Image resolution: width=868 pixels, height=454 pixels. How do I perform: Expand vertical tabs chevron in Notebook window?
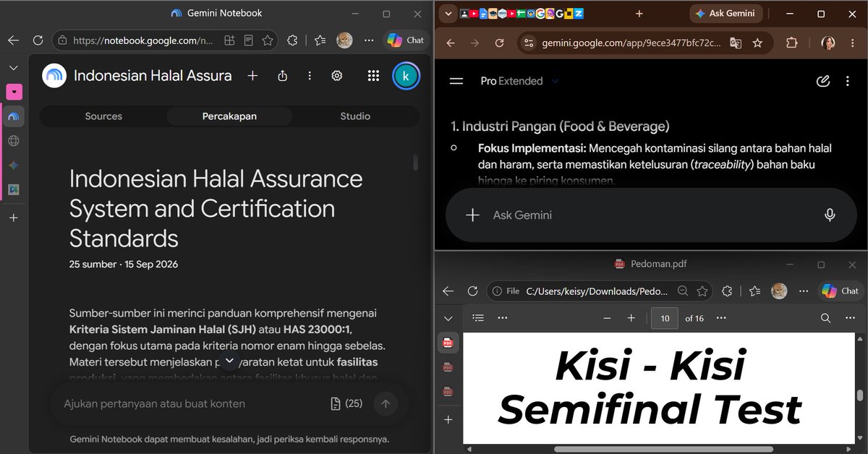(13, 67)
